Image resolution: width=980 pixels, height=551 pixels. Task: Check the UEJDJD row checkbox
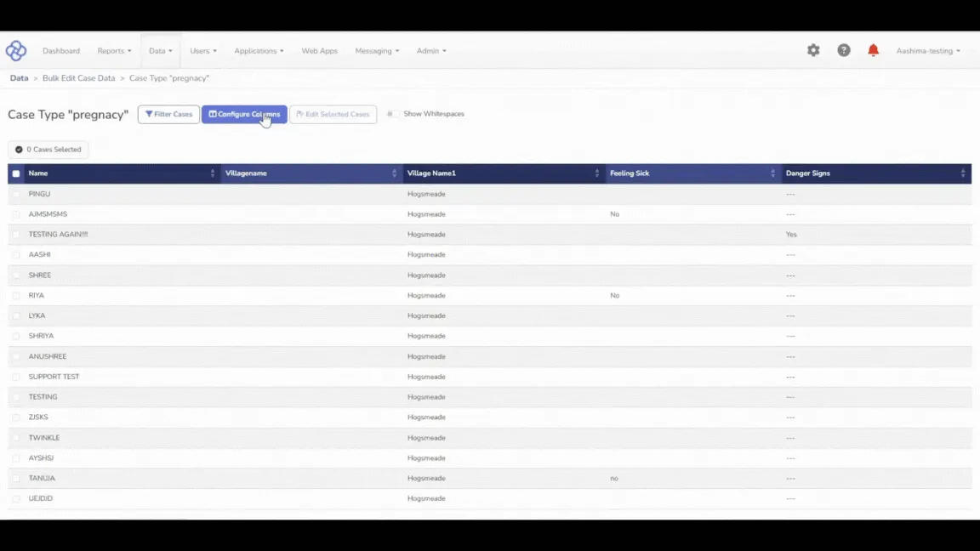pyautogui.click(x=16, y=498)
